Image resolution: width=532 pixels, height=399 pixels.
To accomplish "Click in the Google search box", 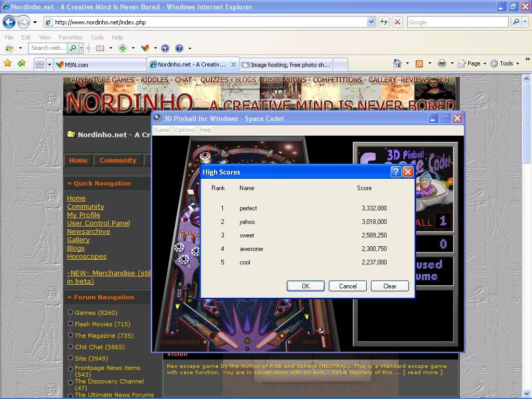I will (x=456, y=22).
